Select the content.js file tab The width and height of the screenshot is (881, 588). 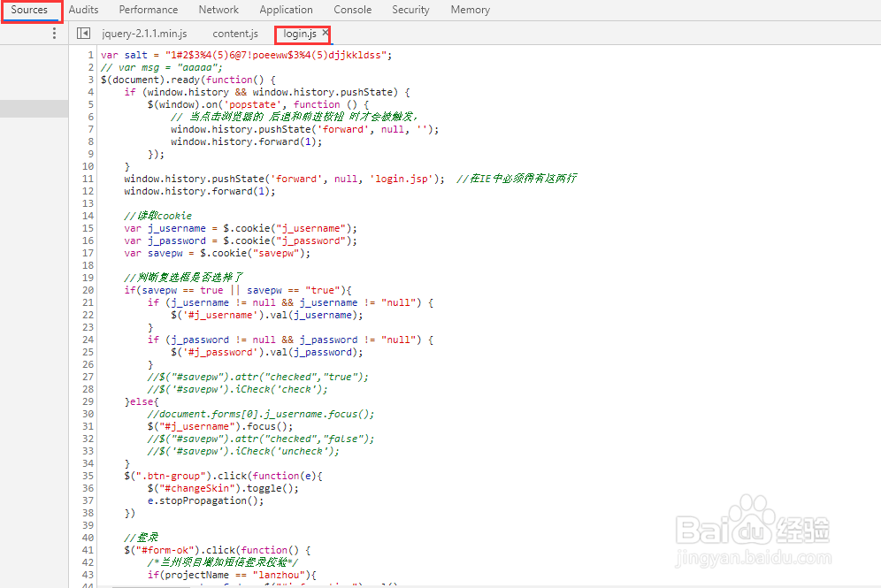(235, 34)
